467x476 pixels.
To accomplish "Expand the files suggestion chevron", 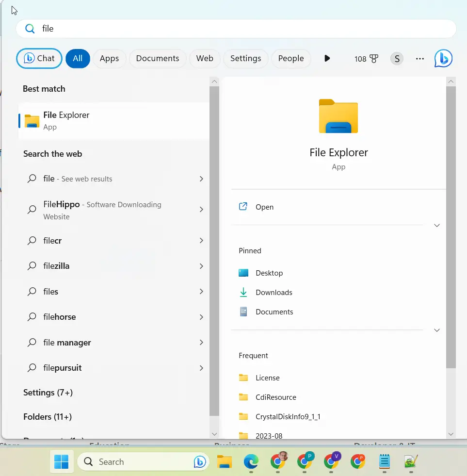I will click(x=201, y=292).
